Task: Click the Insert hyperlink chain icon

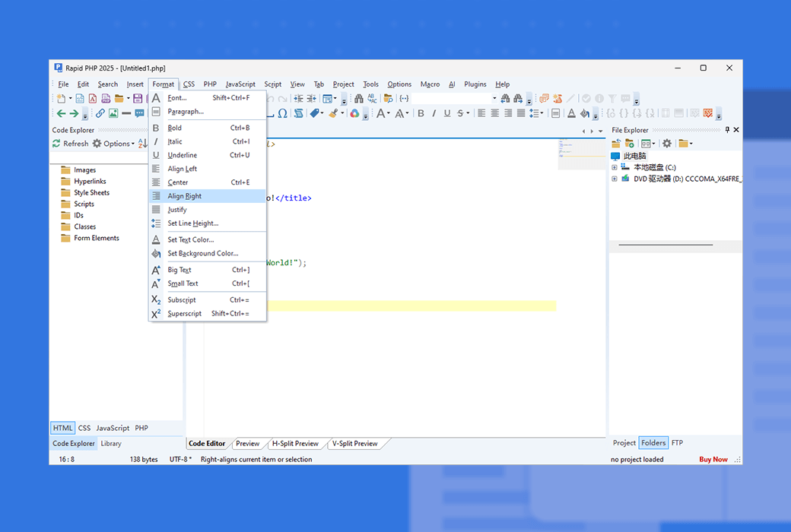Action: (x=100, y=113)
